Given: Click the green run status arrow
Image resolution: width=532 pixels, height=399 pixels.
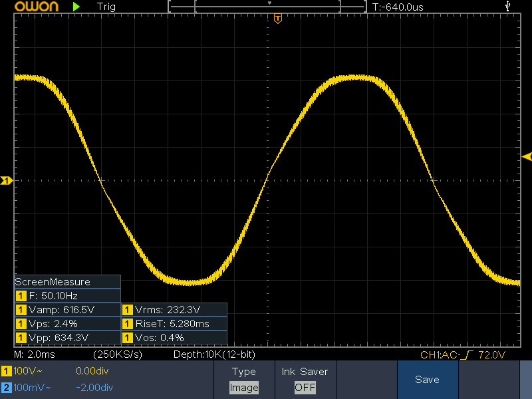Looking at the screenshot, I should (76, 7).
